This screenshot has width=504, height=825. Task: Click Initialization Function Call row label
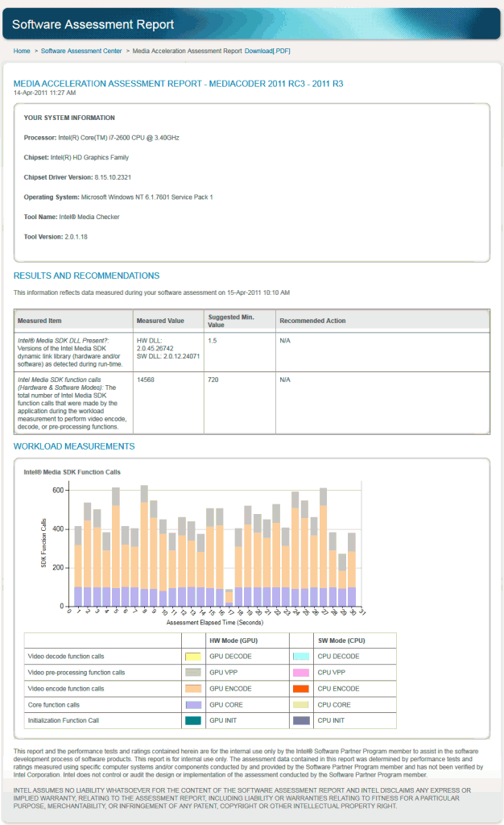pos(64,721)
